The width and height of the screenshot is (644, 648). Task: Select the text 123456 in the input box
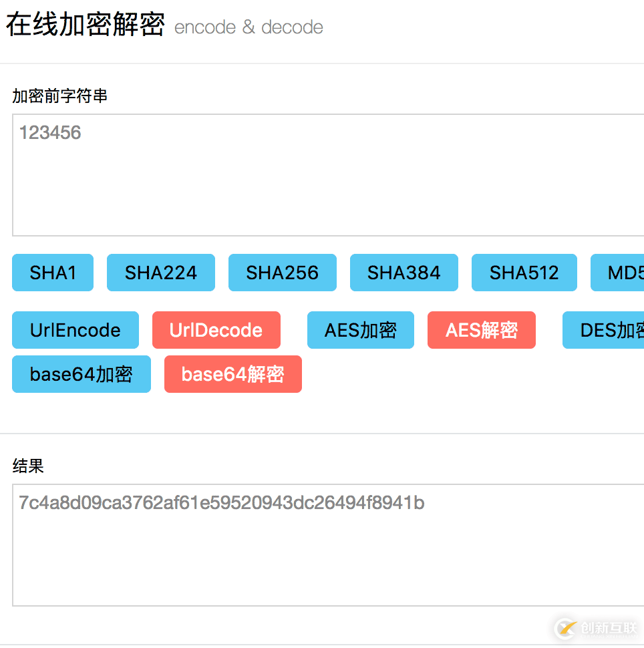tap(49, 132)
